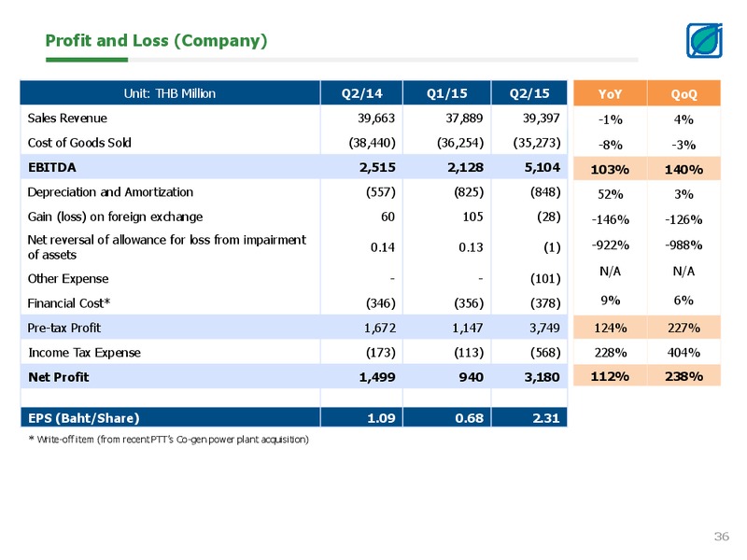
Task: Click the Net Profit value 1,499
Action: (x=377, y=377)
